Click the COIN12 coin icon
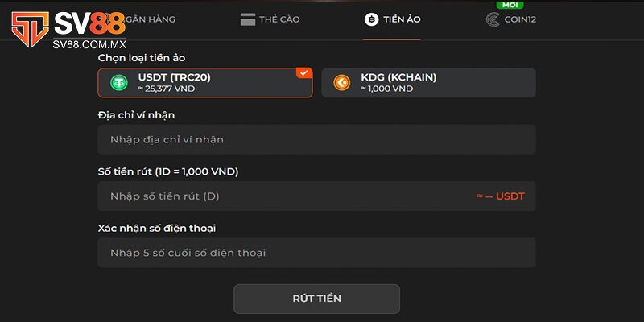The image size is (644, 322). point(493,19)
